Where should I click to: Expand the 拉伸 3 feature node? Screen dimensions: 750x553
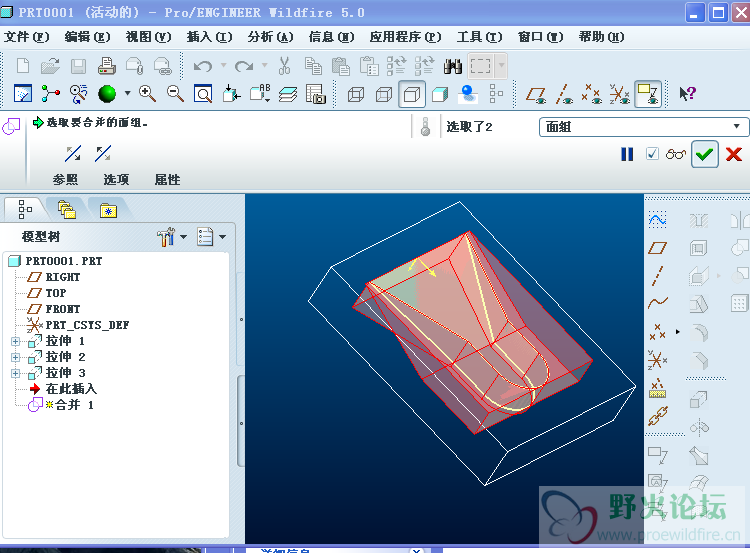15,373
